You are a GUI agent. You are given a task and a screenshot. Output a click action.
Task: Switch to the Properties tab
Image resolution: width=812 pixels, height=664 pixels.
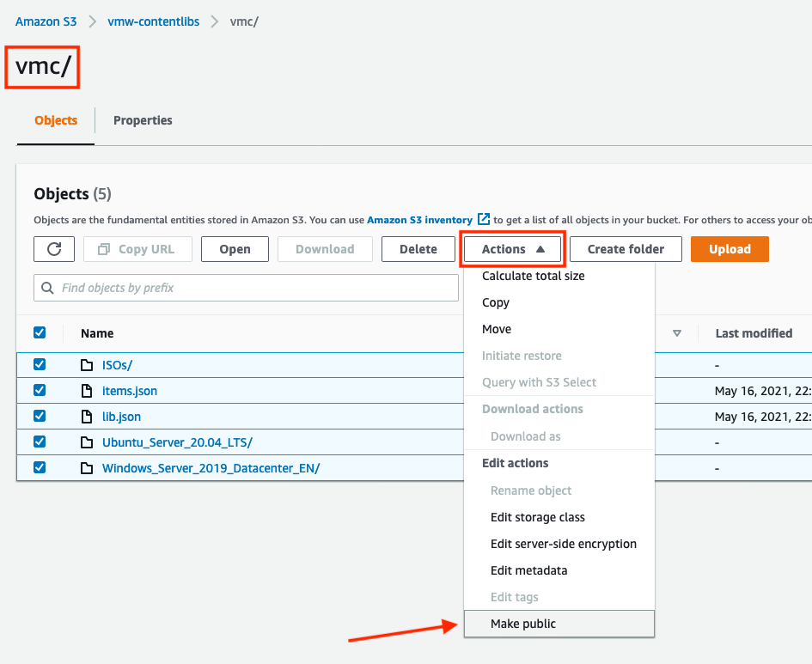(x=143, y=120)
